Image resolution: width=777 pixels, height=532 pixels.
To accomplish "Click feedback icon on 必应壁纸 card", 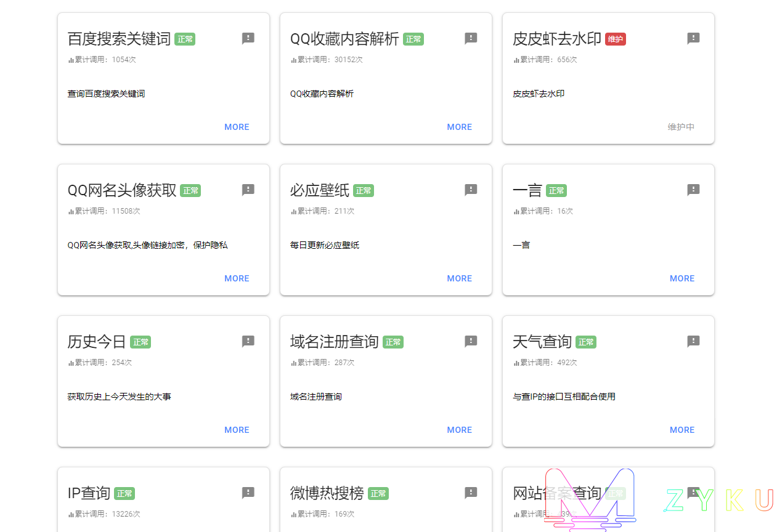I will [x=471, y=190].
